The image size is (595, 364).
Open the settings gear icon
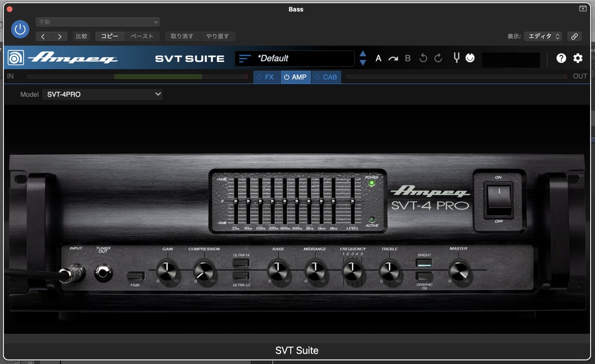578,58
